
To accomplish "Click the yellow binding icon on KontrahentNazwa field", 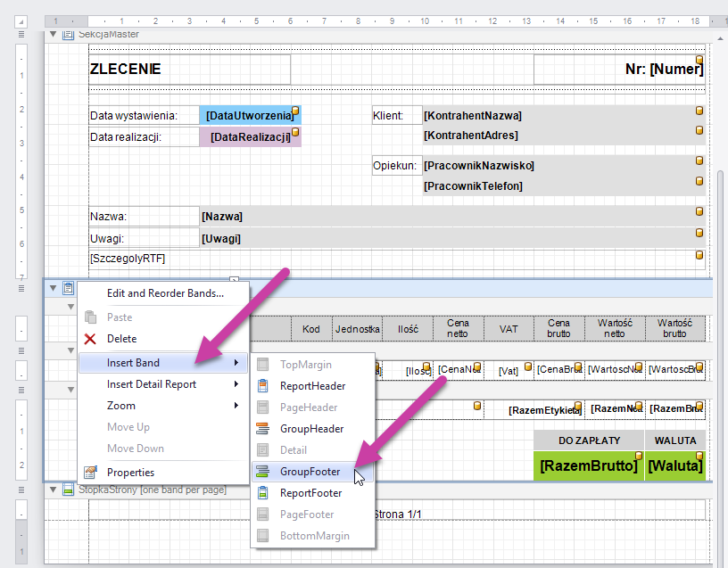I will [x=699, y=111].
